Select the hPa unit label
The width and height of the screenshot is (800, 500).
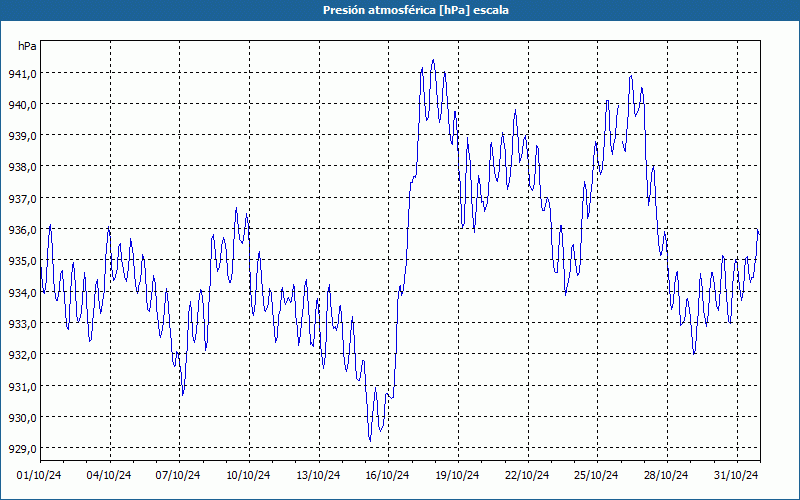click(27, 46)
